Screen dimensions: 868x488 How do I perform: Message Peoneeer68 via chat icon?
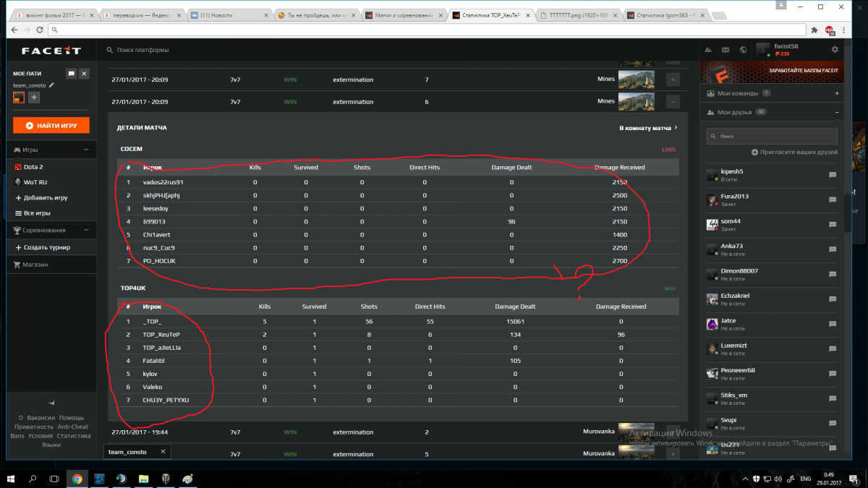(833, 374)
